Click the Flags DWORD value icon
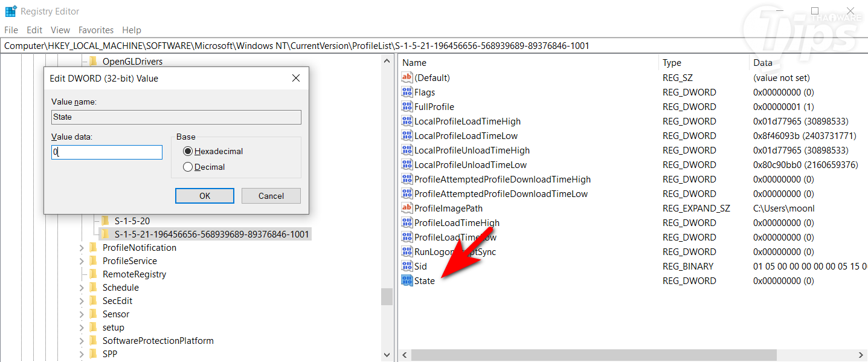Image resolution: width=868 pixels, height=362 pixels. click(x=407, y=92)
